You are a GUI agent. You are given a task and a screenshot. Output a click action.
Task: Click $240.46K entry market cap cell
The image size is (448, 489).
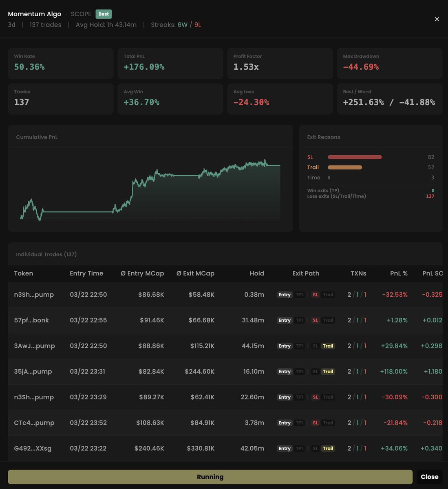click(x=149, y=448)
